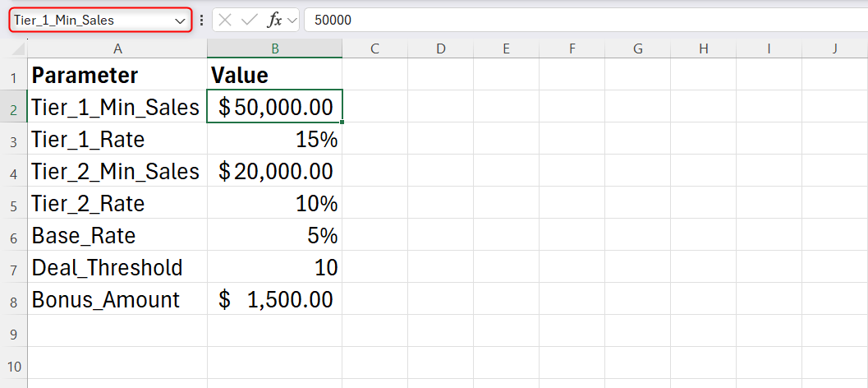This screenshot has height=388, width=868.
Task: Select column A header
Action: (x=117, y=48)
